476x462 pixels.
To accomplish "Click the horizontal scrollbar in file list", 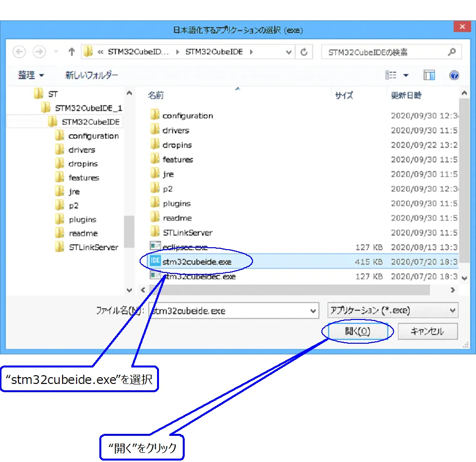I will coord(291,290).
